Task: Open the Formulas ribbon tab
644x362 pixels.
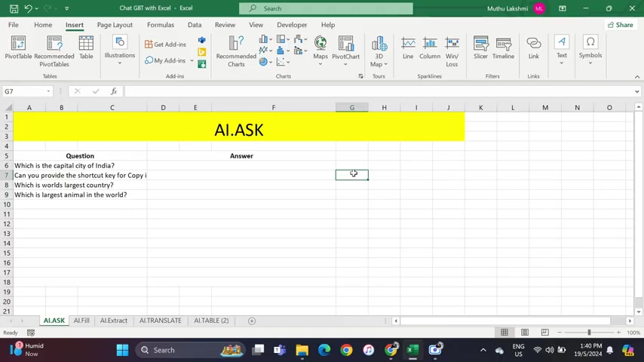Action: [161, 25]
